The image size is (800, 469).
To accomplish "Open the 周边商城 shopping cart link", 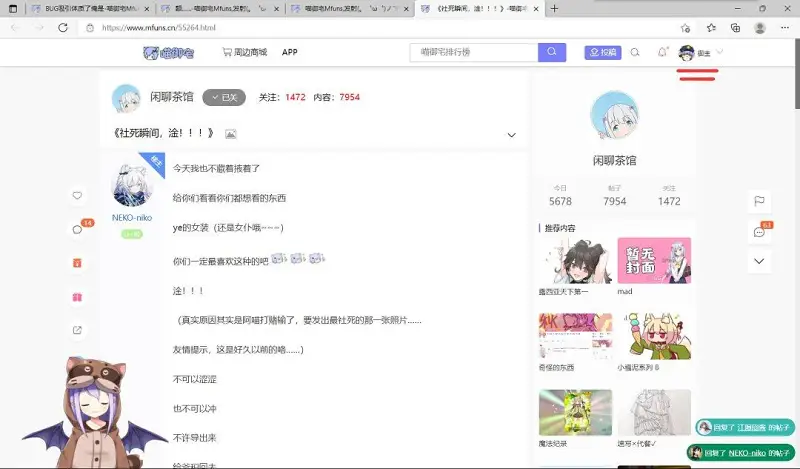I will (x=245, y=52).
